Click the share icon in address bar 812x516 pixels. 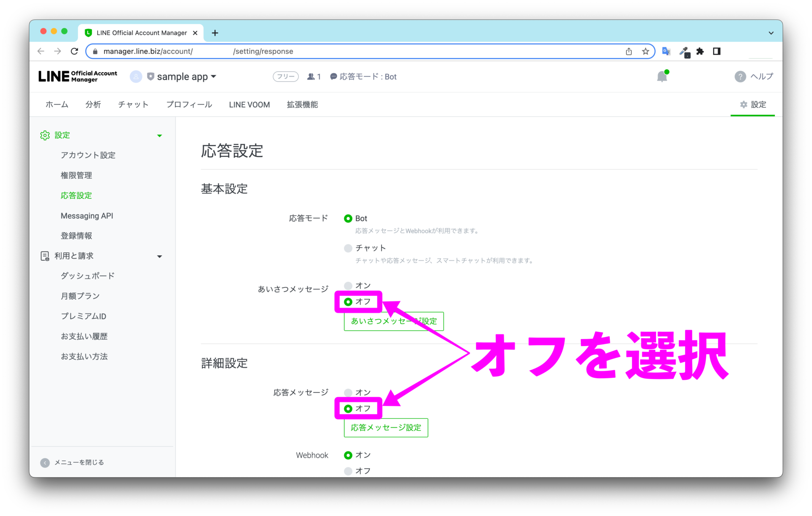point(629,51)
